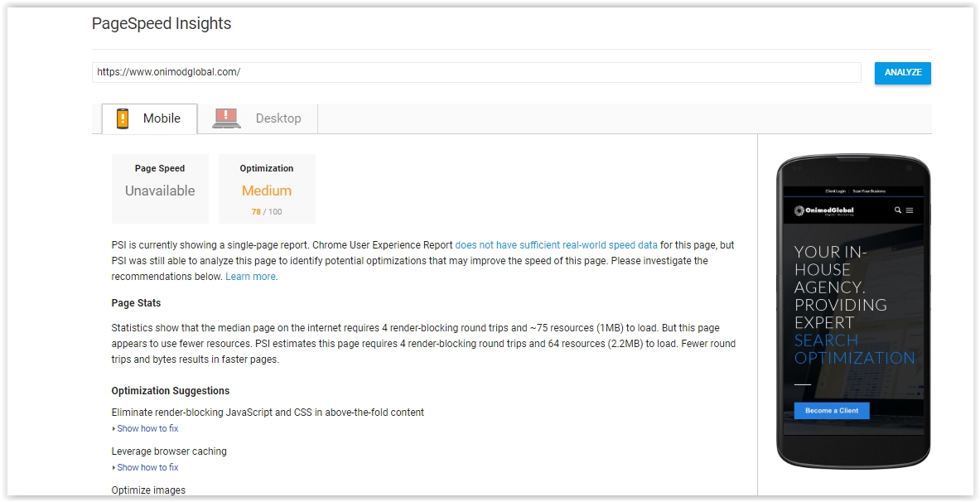The height and width of the screenshot is (502, 980).
Task: Click the 78 / 100 score text
Action: point(267,212)
